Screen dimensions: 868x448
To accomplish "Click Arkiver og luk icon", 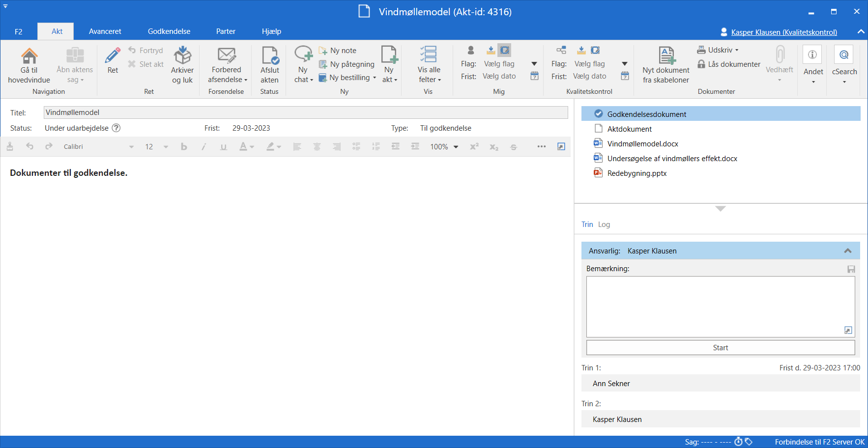I will point(182,55).
